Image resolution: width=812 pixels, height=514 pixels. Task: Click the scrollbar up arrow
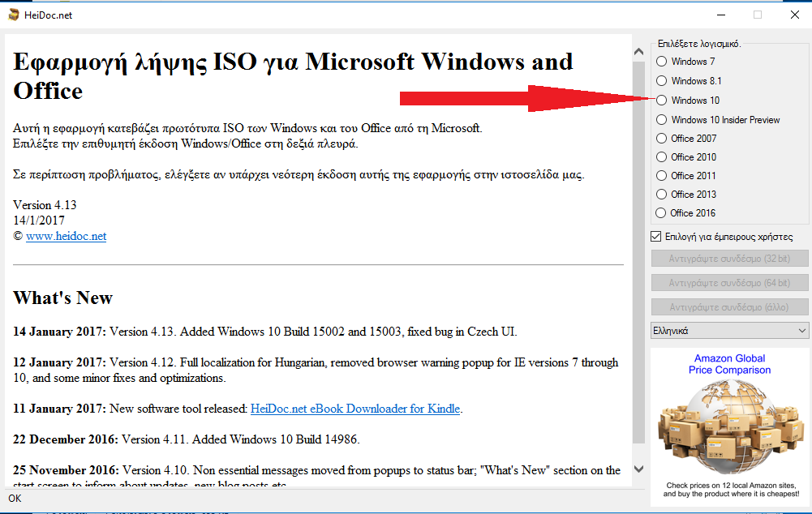coord(638,51)
